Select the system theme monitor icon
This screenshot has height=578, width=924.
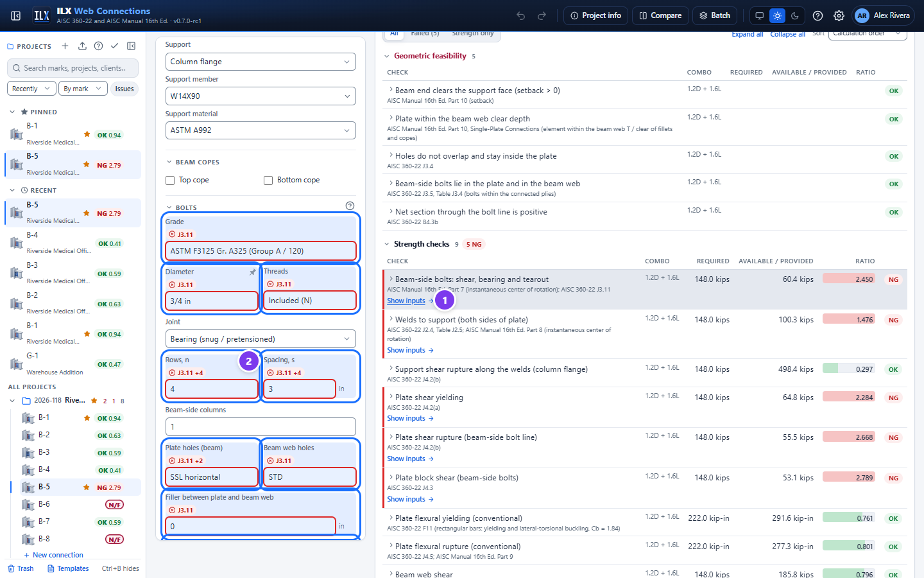click(760, 15)
